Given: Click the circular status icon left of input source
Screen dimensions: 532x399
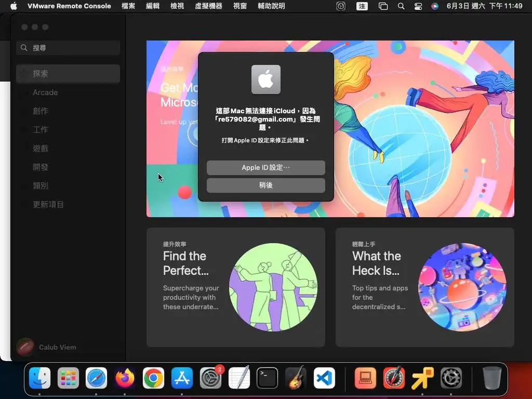Looking at the screenshot, I should click(341, 6).
